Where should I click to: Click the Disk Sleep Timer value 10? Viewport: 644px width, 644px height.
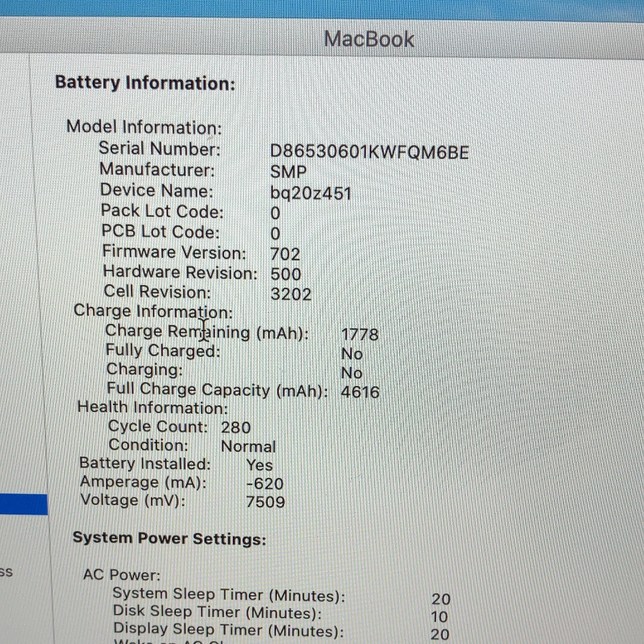[x=439, y=617]
